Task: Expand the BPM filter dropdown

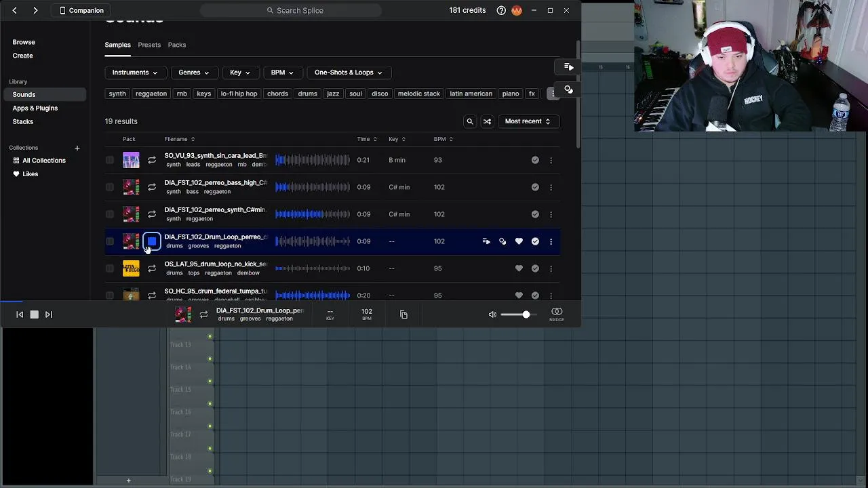Action: point(282,73)
